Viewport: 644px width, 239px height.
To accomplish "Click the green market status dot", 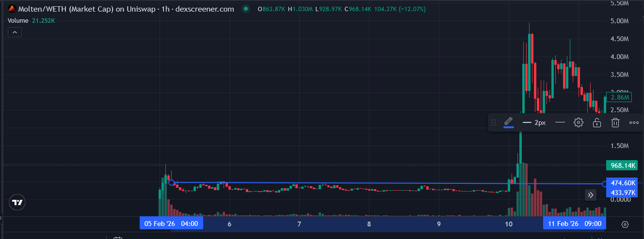I will point(246,9).
